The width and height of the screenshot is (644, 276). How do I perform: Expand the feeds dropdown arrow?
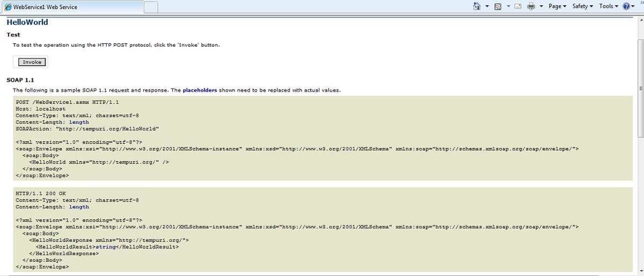click(x=508, y=6)
